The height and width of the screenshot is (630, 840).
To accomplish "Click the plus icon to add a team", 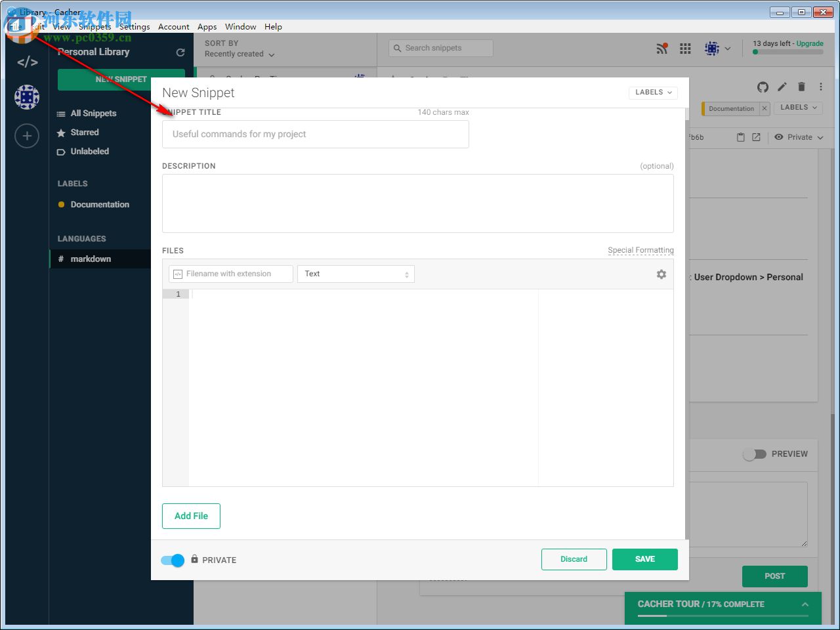I will coord(27,136).
